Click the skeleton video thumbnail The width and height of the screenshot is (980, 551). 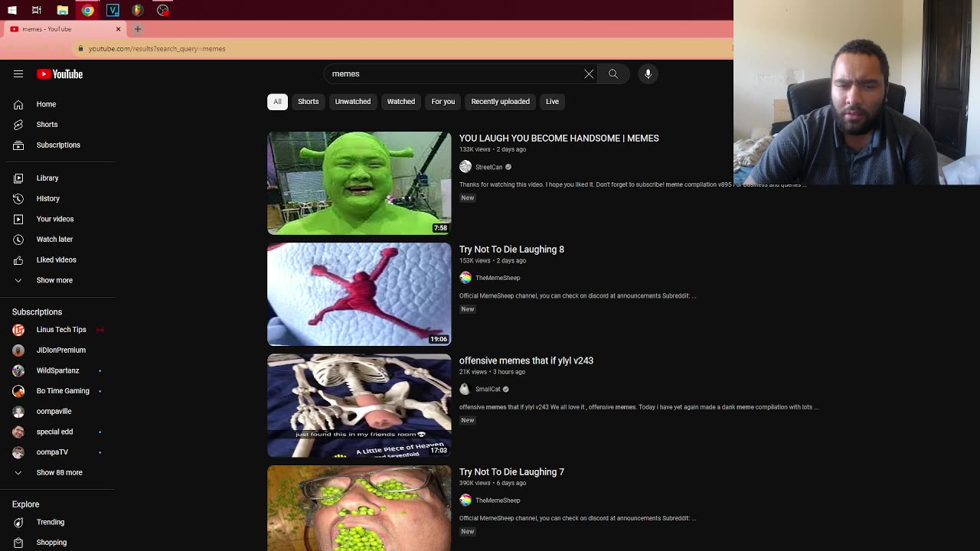359,406
